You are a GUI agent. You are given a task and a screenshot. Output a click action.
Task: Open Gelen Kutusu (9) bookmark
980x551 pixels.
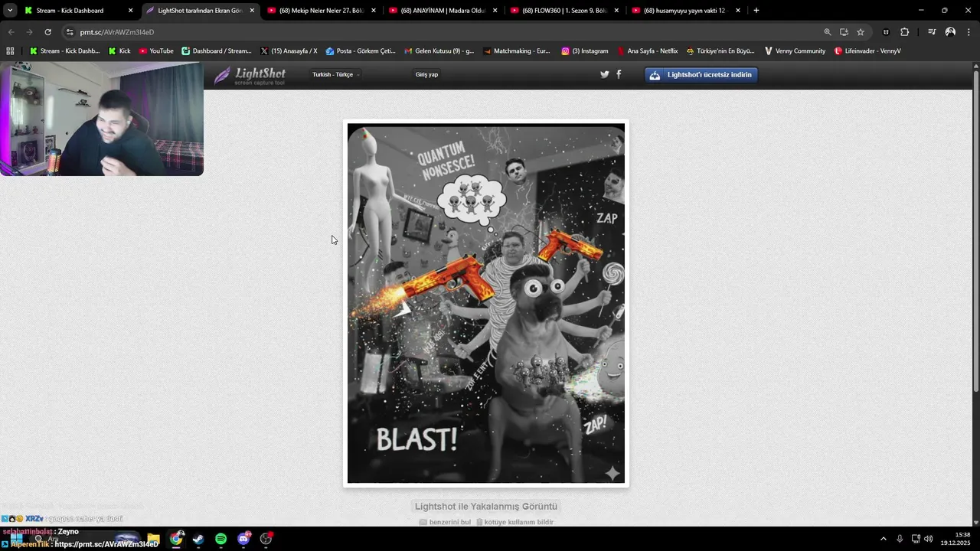point(439,51)
